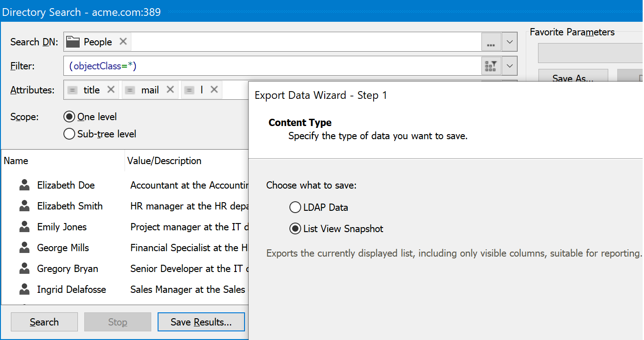Select the One level scope radio button
644x340 pixels.
69,117
